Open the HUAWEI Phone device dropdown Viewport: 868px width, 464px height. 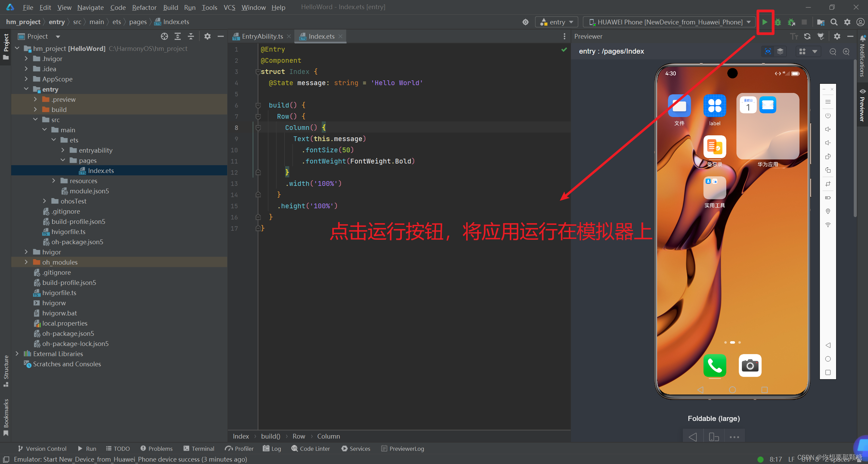click(x=670, y=22)
